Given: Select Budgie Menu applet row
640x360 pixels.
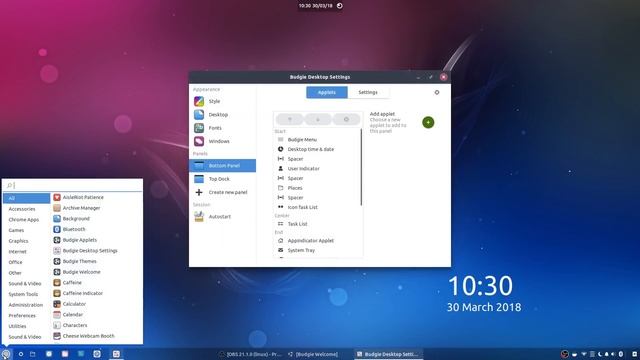Looking at the screenshot, I should point(317,140).
